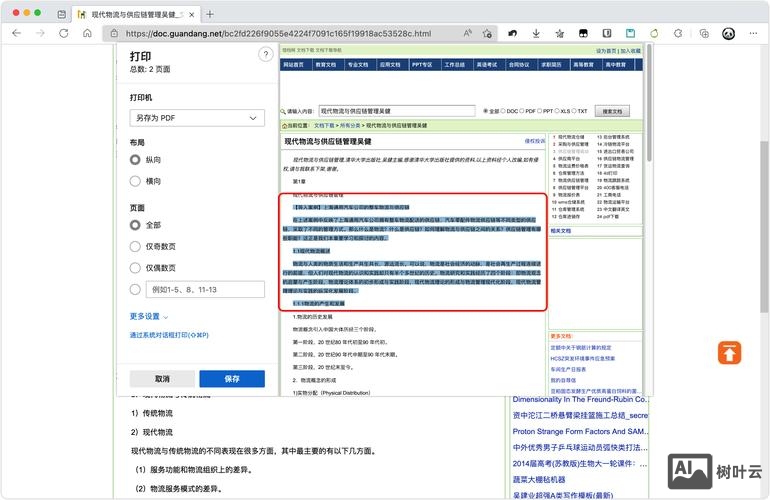Reload the page with the refresh icon
770x500 pixels.
click(x=64, y=33)
